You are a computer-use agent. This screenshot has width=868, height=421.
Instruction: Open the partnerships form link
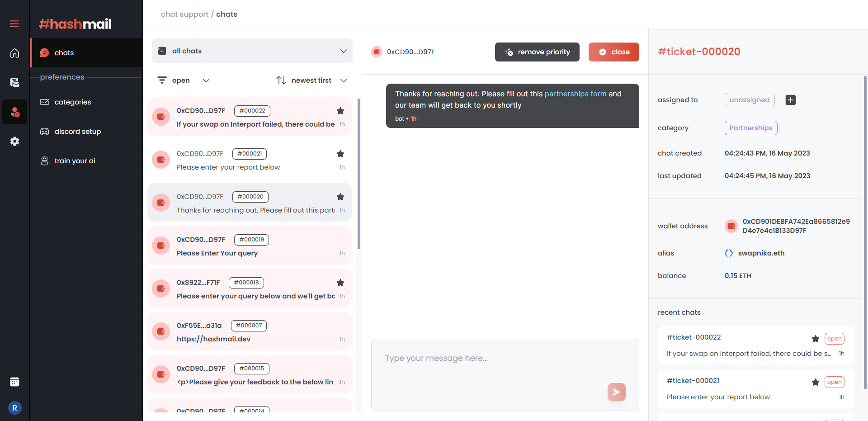pos(576,94)
